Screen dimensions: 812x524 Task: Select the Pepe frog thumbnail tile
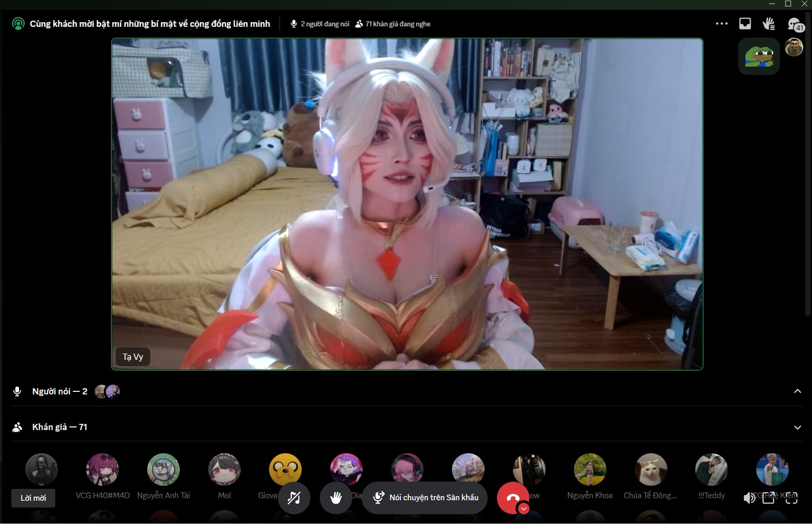(759, 56)
